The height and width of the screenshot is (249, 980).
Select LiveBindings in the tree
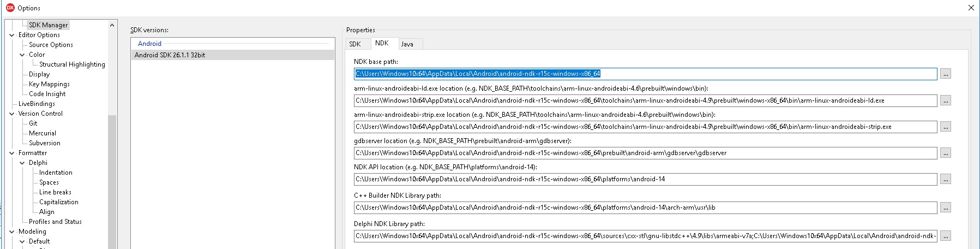[x=37, y=104]
